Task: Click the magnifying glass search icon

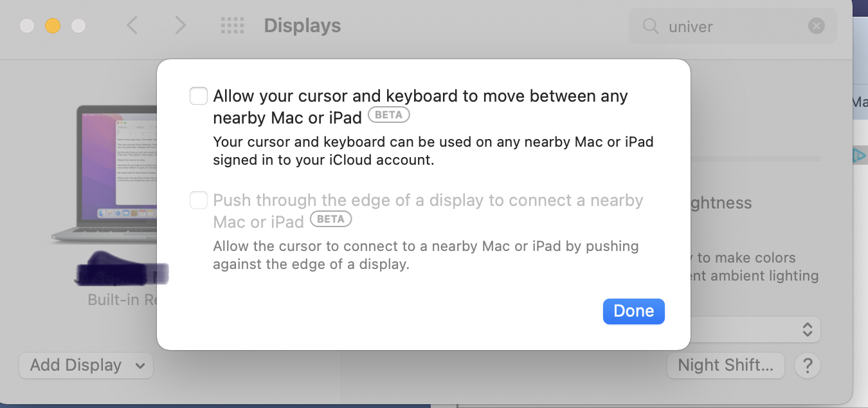Action: [651, 26]
